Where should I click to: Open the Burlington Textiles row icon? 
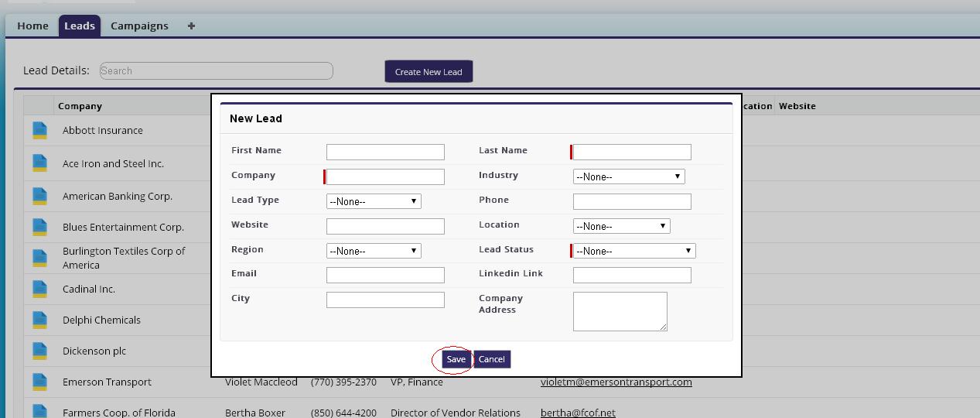(39, 258)
